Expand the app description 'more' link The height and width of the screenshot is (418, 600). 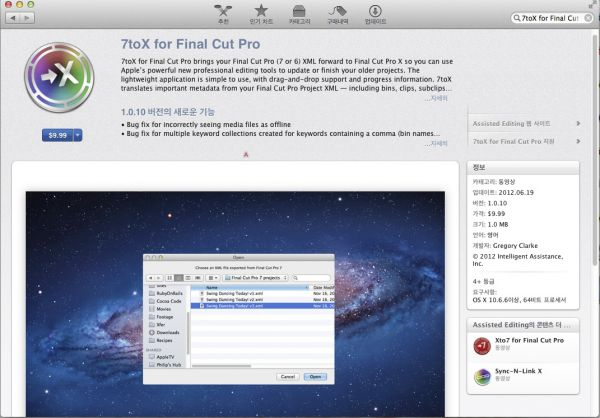(436, 98)
